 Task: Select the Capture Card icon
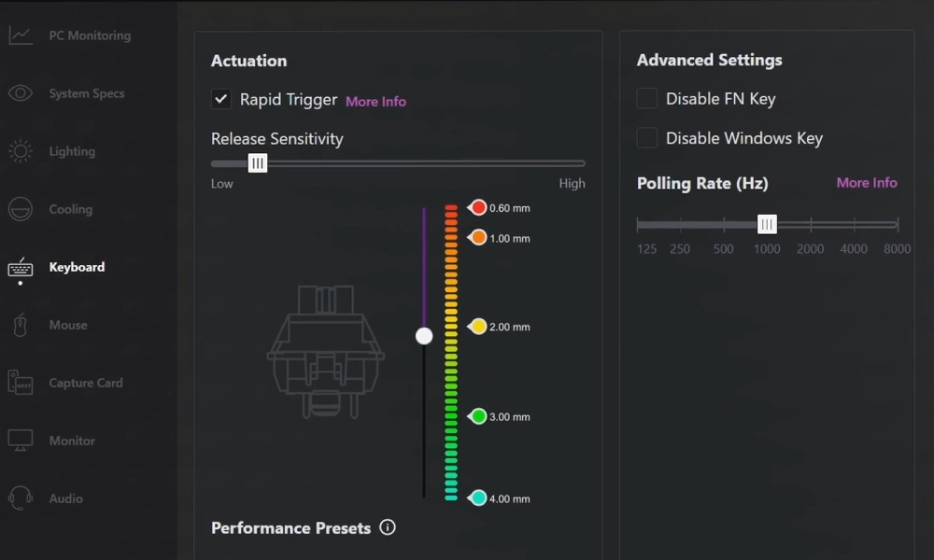pyautogui.click(x=21, y=382)
